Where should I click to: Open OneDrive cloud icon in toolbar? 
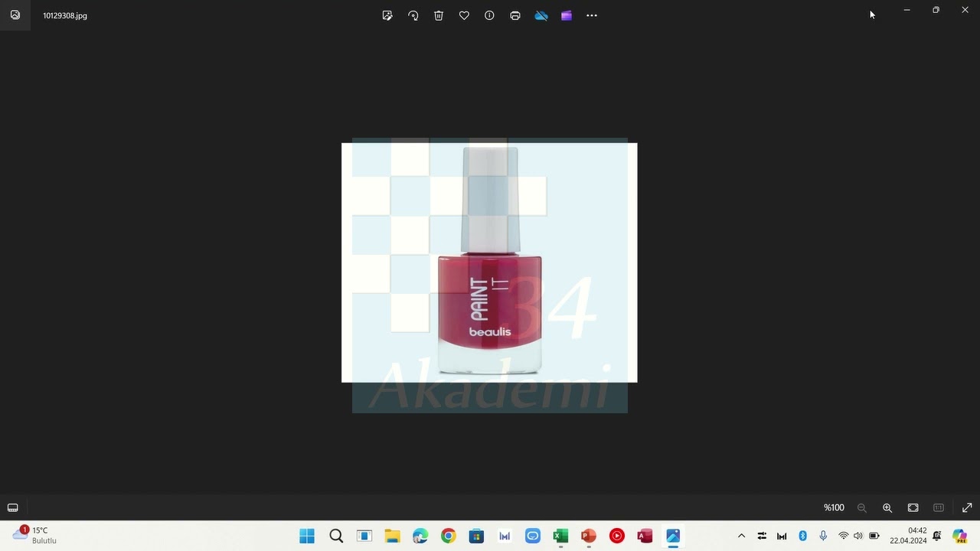541,15
